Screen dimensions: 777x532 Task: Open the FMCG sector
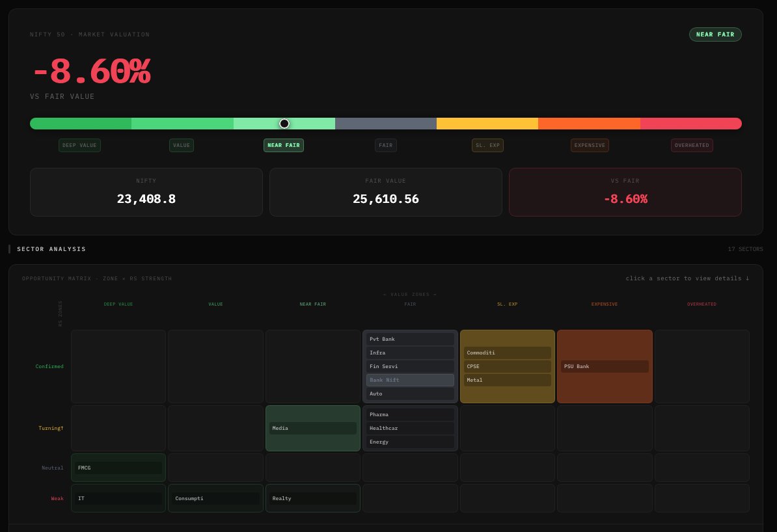[x=118, y=468]
